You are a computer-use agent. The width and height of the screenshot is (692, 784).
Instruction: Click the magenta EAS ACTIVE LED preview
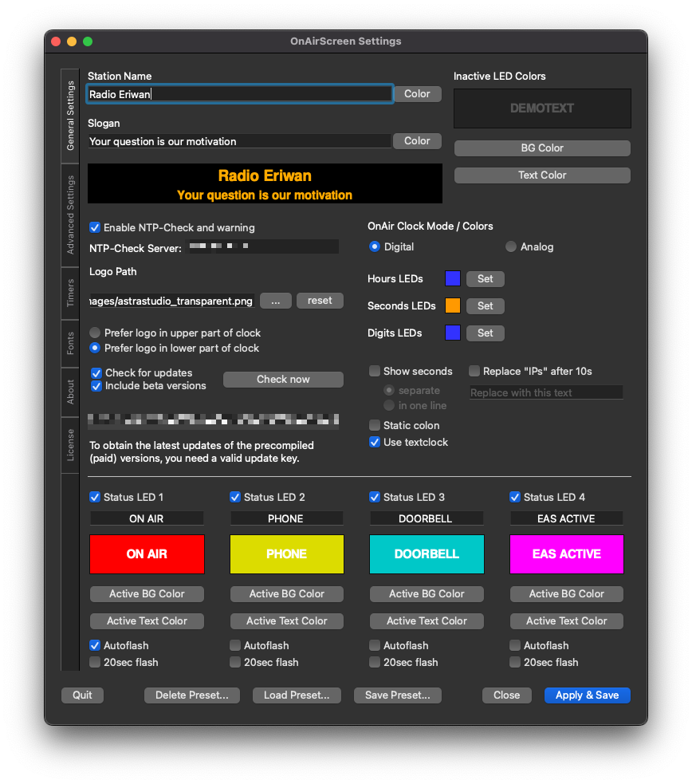coord(566,554)
